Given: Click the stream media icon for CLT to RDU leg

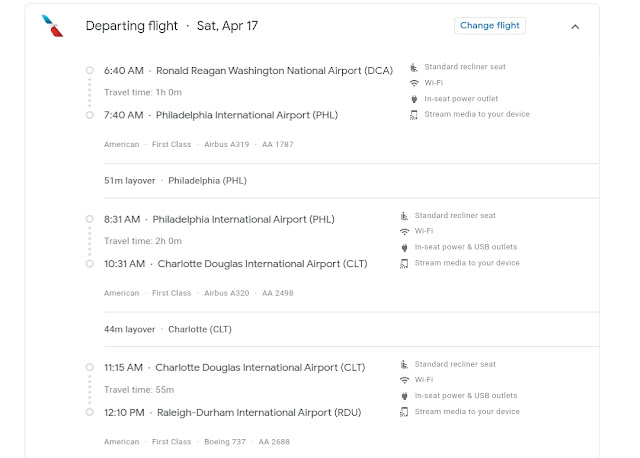Looking at the screenshot, I should (x=404, y=412).
